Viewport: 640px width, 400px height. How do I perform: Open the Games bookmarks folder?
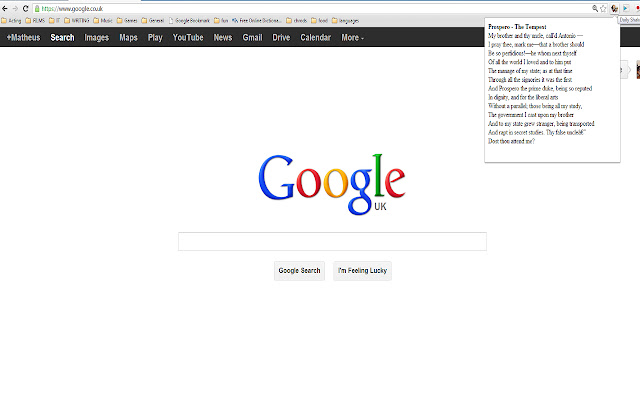click(x=127, y=20)
